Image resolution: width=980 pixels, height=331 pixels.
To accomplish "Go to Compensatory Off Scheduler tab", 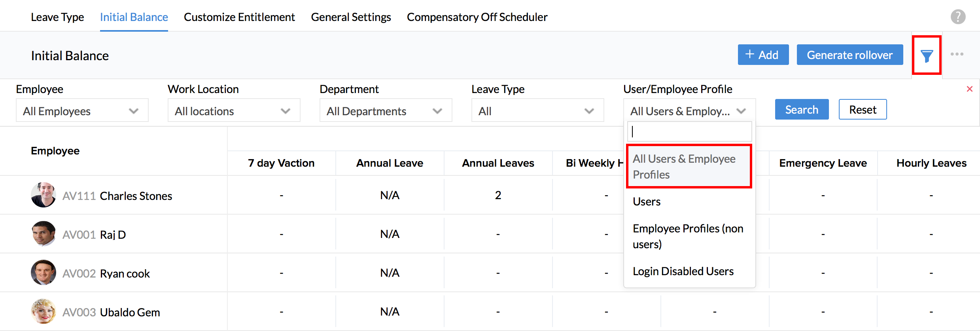I will [477, 17].
